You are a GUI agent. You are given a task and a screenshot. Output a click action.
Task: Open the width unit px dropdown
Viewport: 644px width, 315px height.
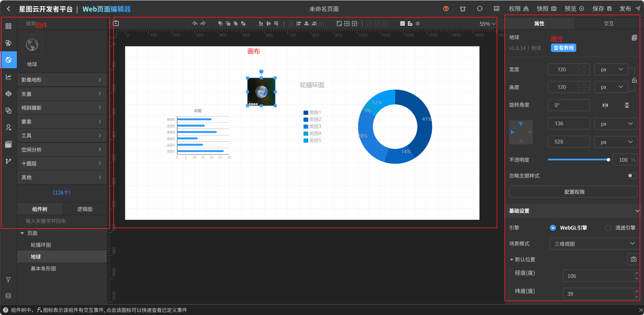(611, 69)
